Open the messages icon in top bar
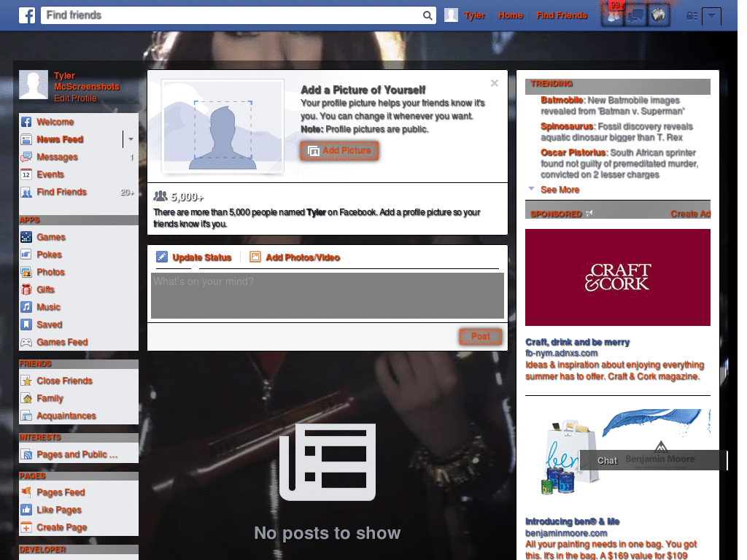This screenshot has height=560, width=747. pos(635,16)
